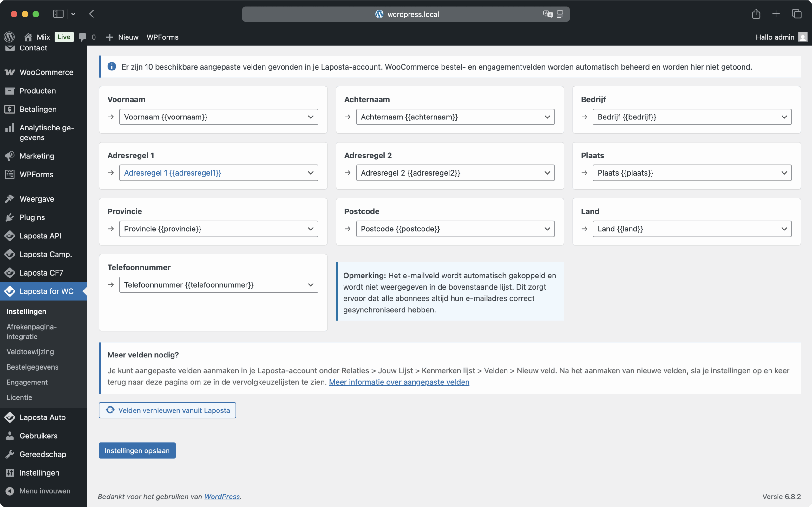Click the Plugins plug icon

(x=10, y=217)
